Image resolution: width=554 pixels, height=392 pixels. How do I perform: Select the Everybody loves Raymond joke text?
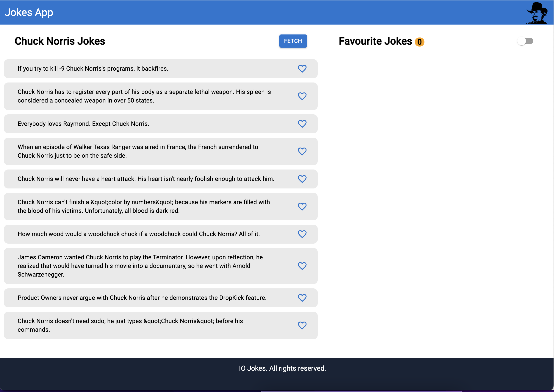click(x=83, y=124)
